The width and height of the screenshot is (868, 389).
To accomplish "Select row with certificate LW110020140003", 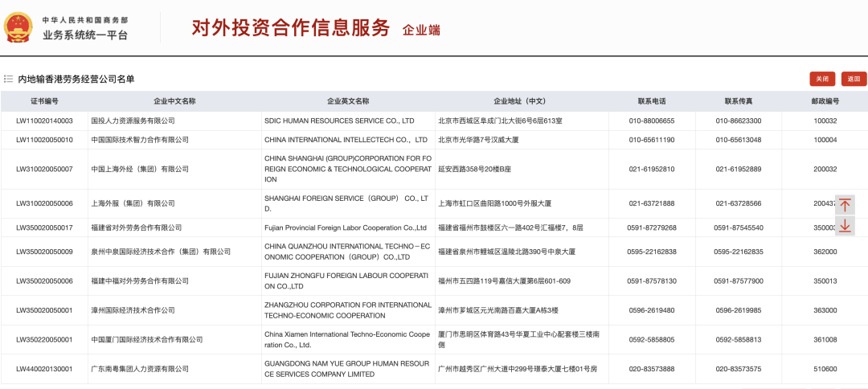I will click(x=44, y=121).
